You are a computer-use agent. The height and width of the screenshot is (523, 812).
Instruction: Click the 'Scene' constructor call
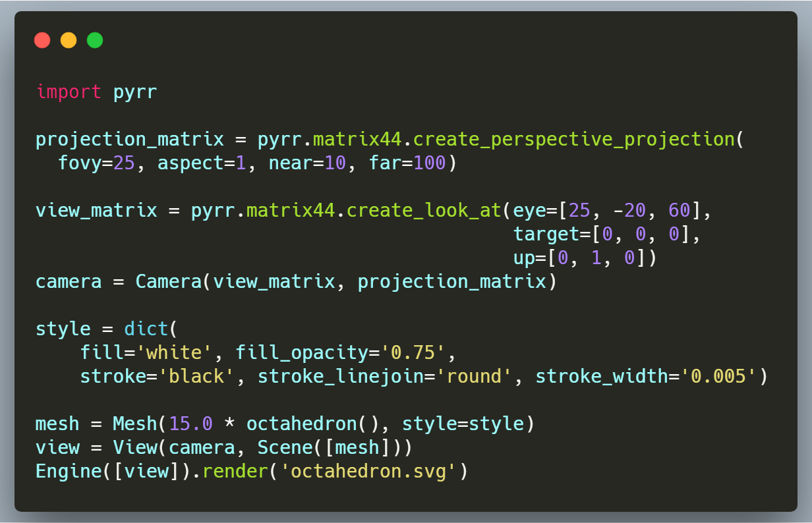click(285, 447)
